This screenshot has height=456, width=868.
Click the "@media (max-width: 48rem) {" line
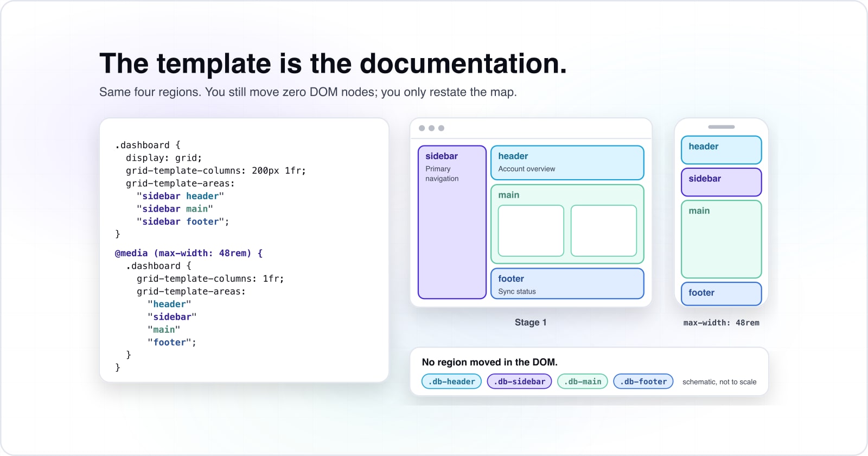(189, 253)
